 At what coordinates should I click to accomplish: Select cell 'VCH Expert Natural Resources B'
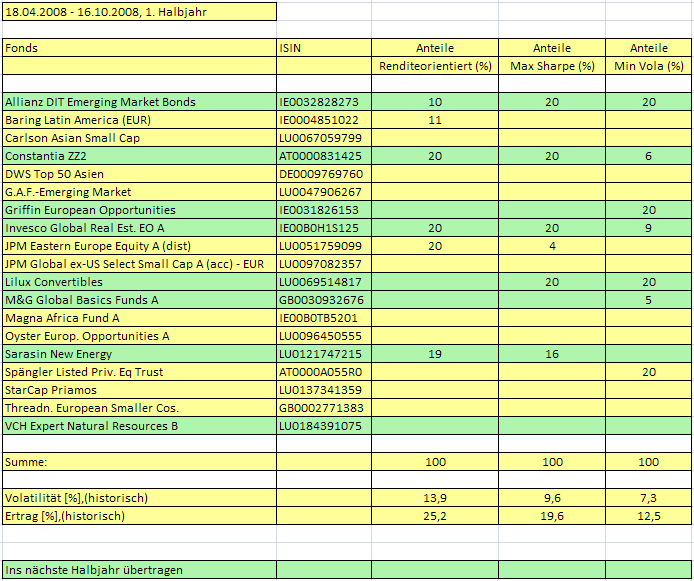pyautogui.click(x=139, y=426)
